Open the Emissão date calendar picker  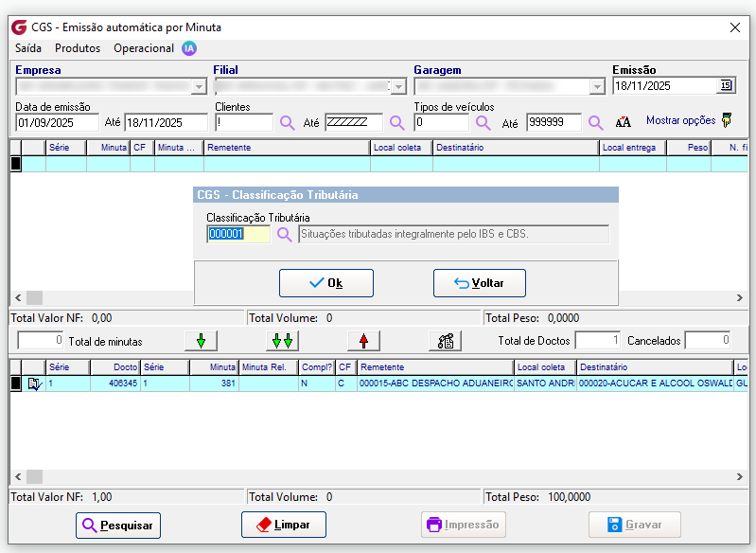coord(726,86)
